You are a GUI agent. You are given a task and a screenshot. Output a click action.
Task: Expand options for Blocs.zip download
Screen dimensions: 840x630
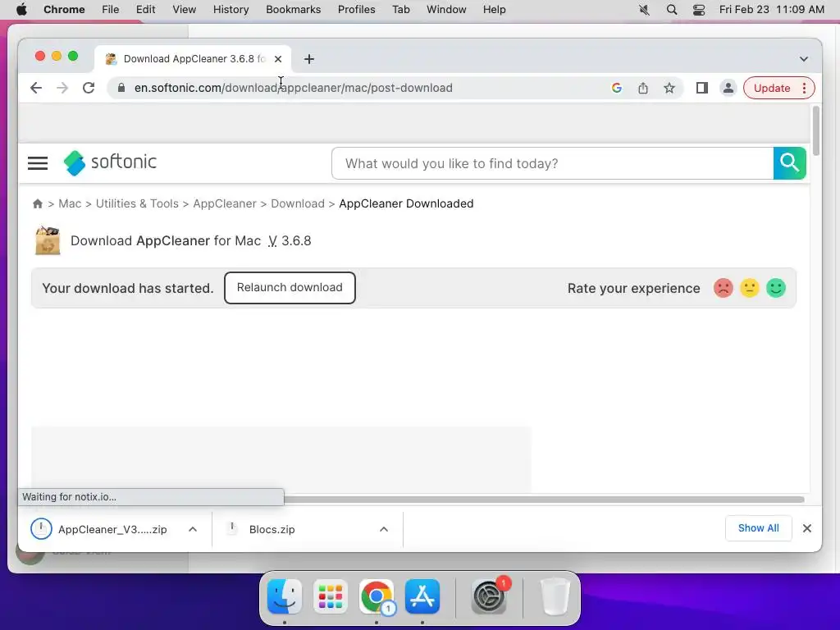point(384,529)
